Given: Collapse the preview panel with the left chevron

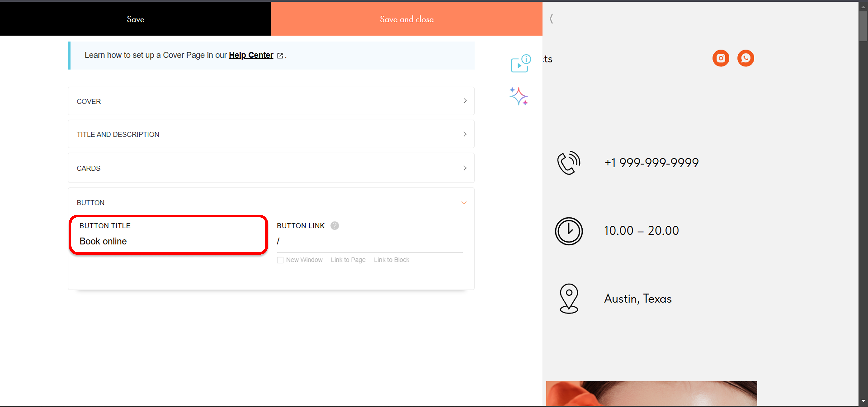Looking at the screenshot, I should point(551,19).
